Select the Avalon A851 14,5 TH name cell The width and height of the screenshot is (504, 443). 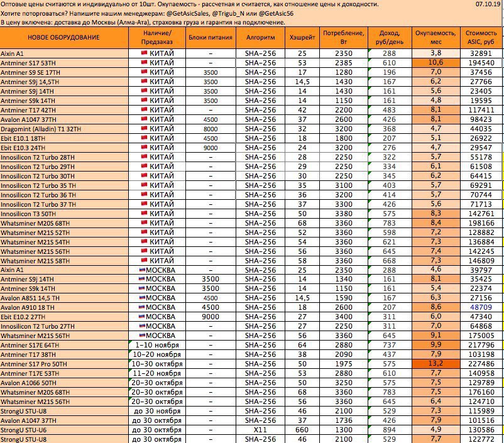click(x=64, y=298)
